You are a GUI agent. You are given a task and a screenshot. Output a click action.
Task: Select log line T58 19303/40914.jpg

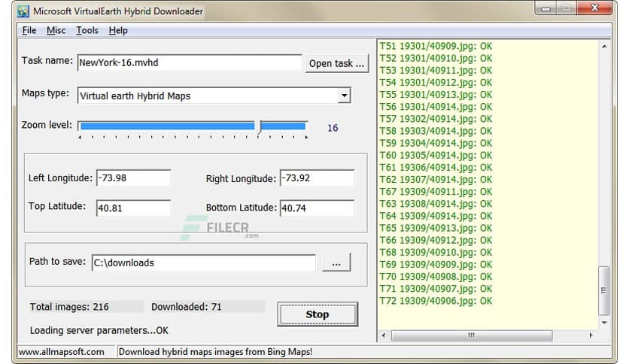[436, 131]
